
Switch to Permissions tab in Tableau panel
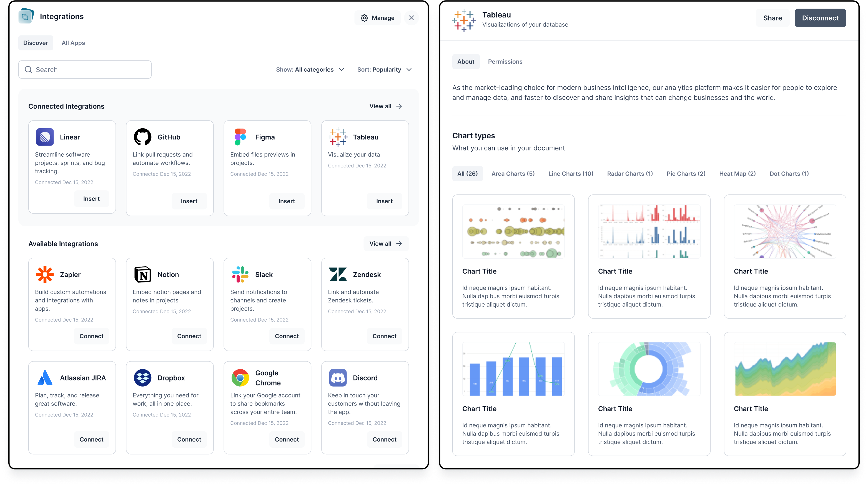(505, 61)
